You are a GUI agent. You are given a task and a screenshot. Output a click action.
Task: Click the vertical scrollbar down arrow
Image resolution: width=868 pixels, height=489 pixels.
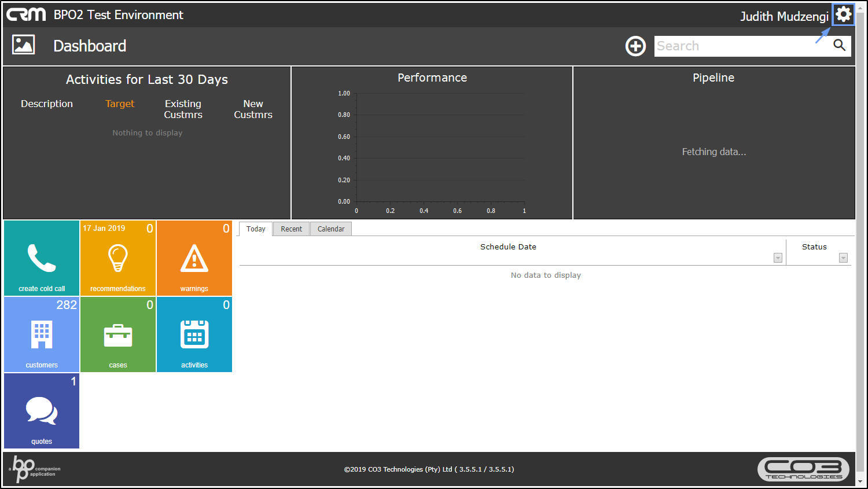pos(860,481)
